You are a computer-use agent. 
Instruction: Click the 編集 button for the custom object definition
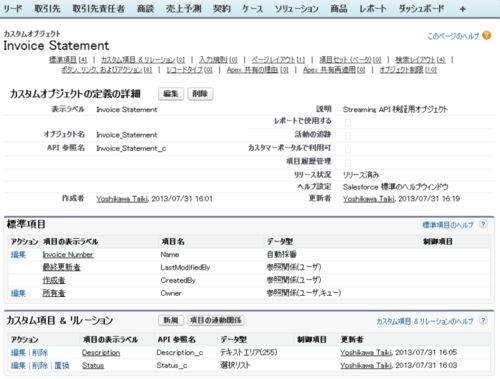click(171, 94)
